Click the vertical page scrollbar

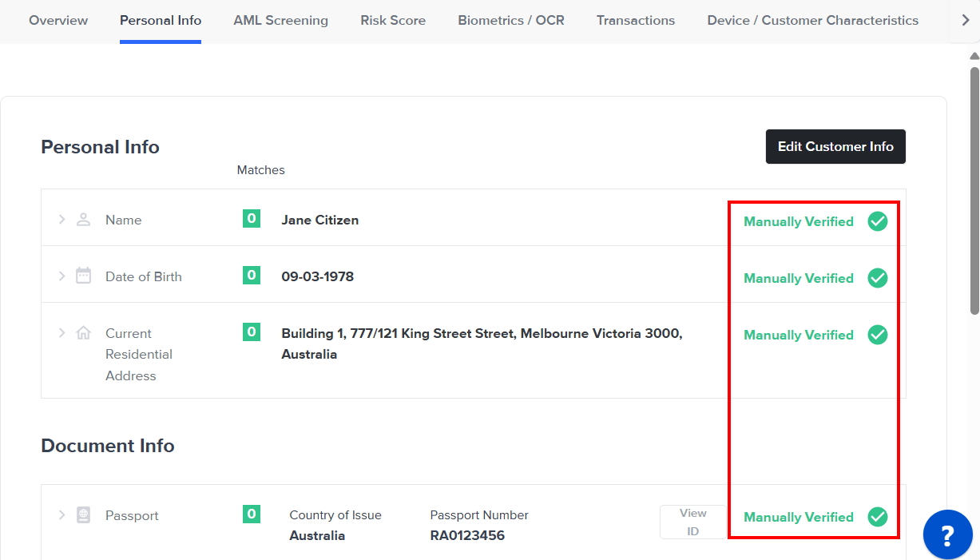[x=974, y=192]
